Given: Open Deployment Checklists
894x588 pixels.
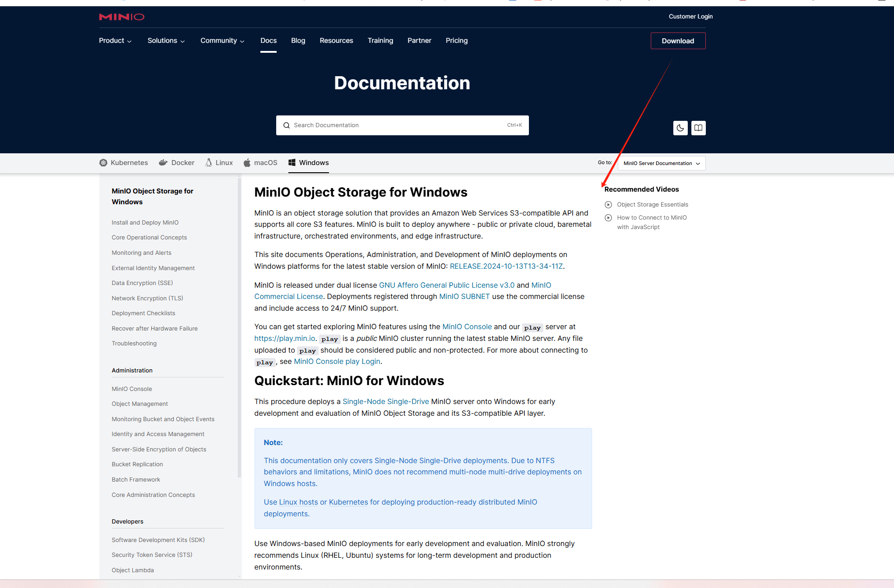Looking at the screenshot, I should [144, 313].
